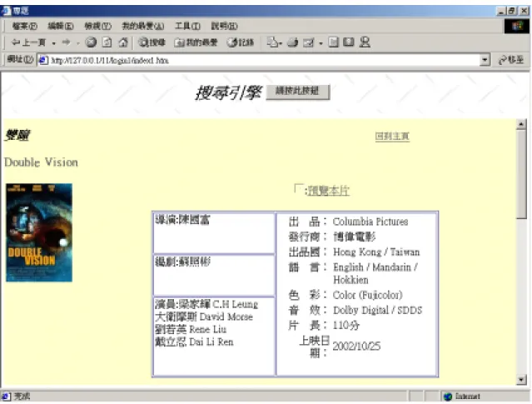
Task: Click the page icon in the address bar
Action: 43,60
